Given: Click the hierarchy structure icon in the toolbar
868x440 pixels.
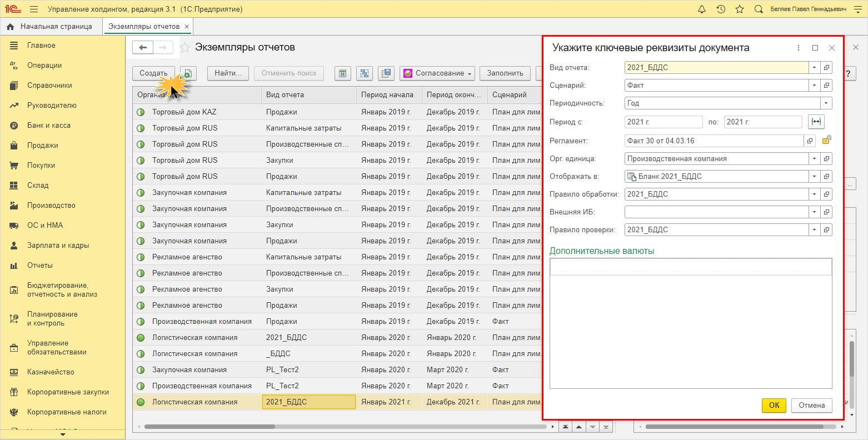Looking at the screenshot, I should click(x=365, y=73).
